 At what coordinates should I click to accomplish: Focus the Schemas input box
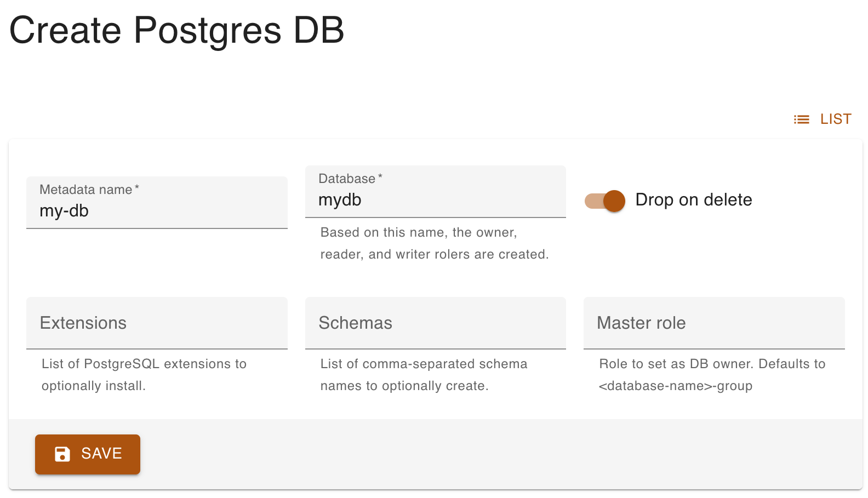435,323
